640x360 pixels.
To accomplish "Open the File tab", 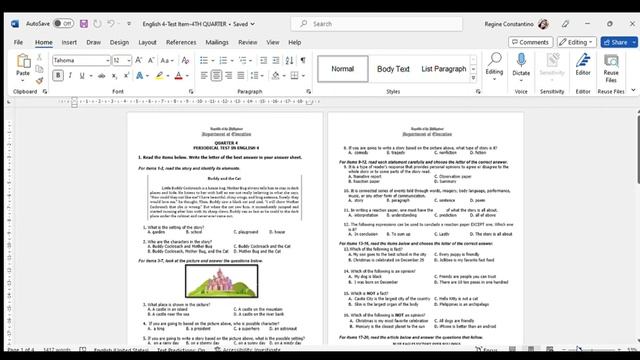I will [18, 42].
